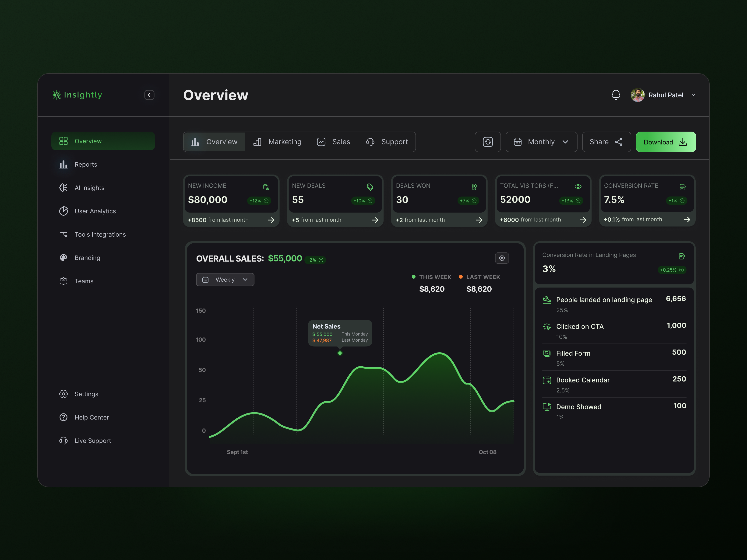Open the Rahul Patel profile dropdown
This screenshot has height=560, width=747.
[693, 95]
